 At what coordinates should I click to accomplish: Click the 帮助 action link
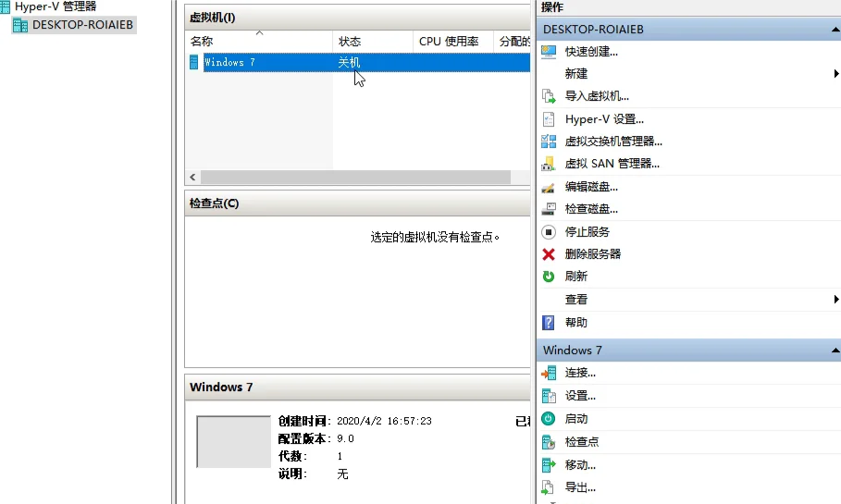coord(576,323)
